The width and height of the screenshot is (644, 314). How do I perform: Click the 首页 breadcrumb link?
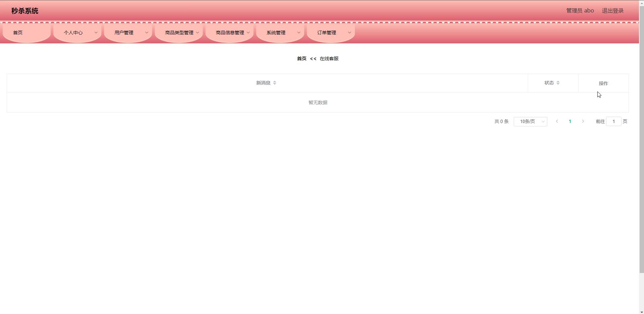(302, 58)
